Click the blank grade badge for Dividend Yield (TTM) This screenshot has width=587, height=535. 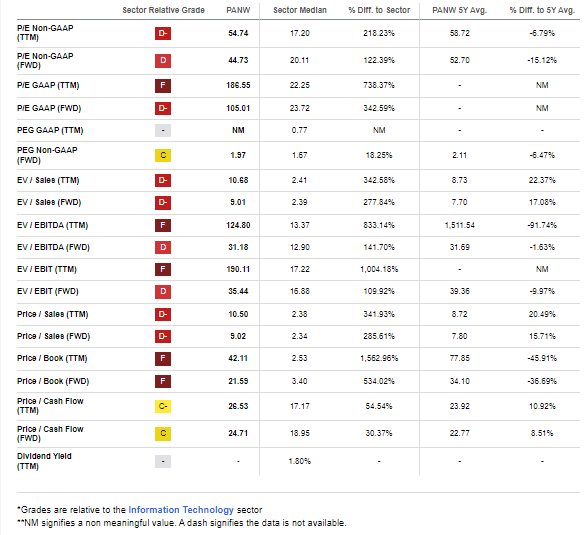coord(163,461)
